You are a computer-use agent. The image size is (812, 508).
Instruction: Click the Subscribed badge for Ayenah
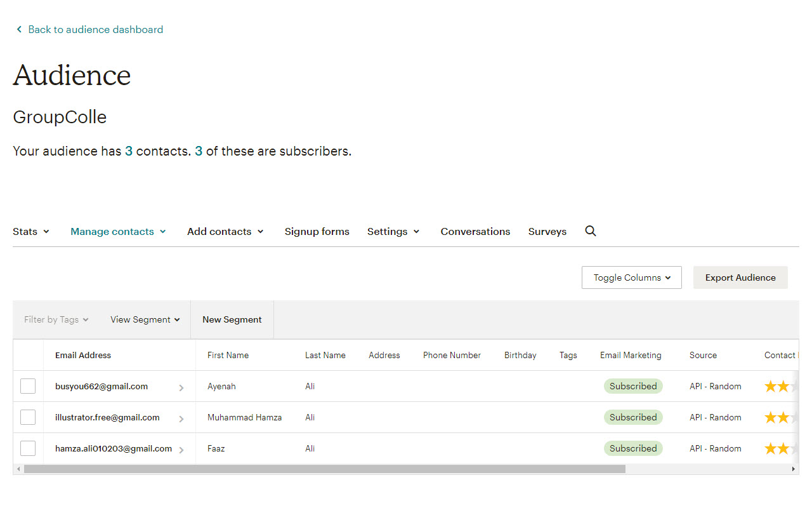click(633, 386)
